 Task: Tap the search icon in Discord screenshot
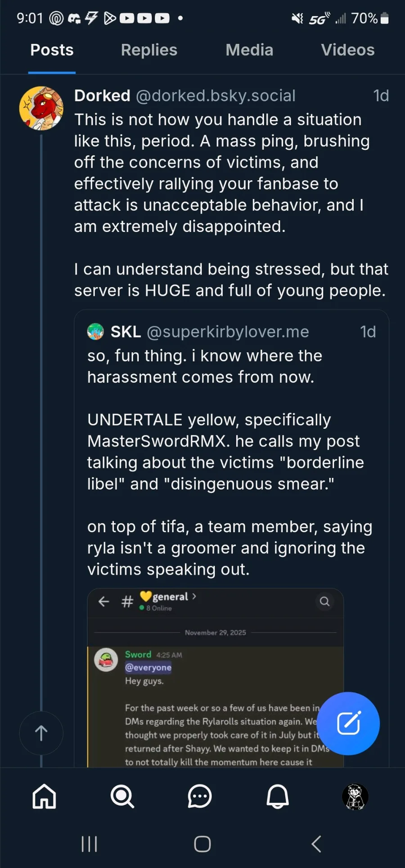[324, 601]
